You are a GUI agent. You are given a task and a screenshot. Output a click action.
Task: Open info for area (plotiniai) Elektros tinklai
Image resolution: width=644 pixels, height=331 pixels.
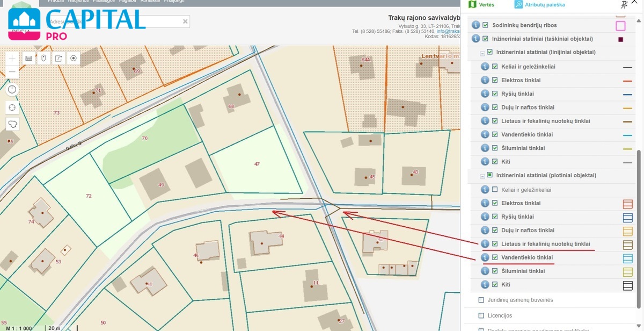[x=485, y=203]
